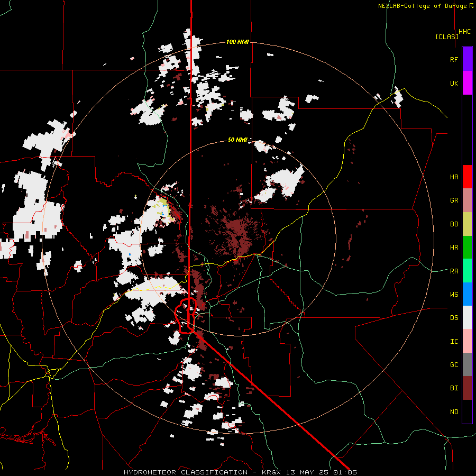Click the white DS dry snow color block
The width and height of the screenshot is (476, 476).
(x=467, y=318)
